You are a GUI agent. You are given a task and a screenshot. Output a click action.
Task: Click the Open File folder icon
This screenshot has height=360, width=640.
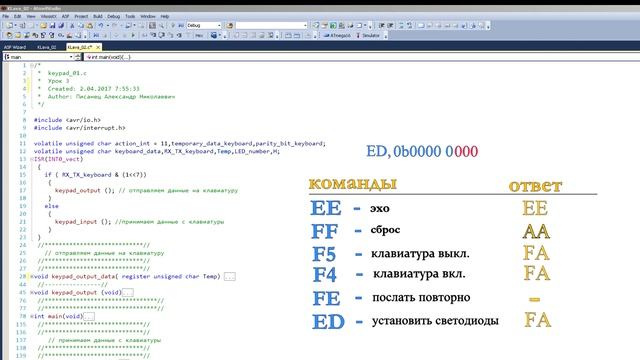pyautogui.click(x=43, y=25)
